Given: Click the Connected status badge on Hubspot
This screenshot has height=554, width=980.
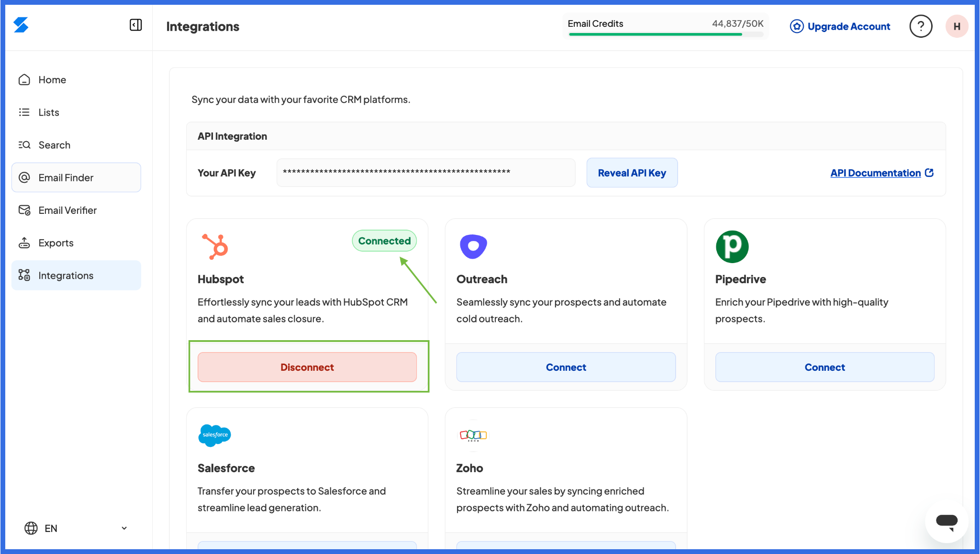Looking at the screenshot, I should [384, 241].
